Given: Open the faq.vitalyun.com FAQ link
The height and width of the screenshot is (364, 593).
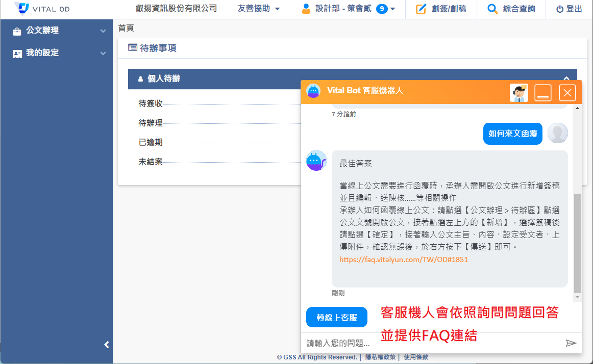Looking at the screenshot, I should tap(404, 259).
